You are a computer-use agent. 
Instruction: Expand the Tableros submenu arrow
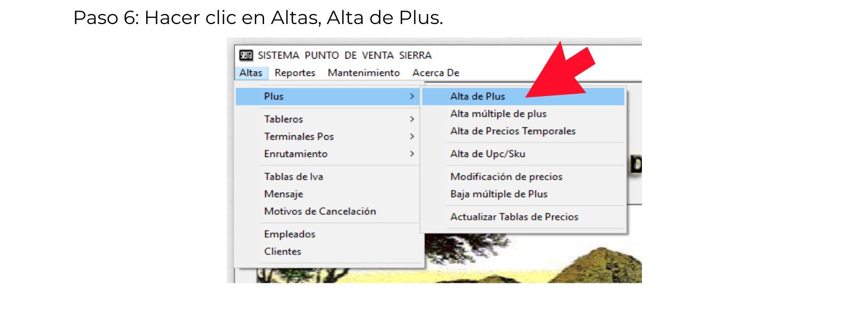[412, 120]
